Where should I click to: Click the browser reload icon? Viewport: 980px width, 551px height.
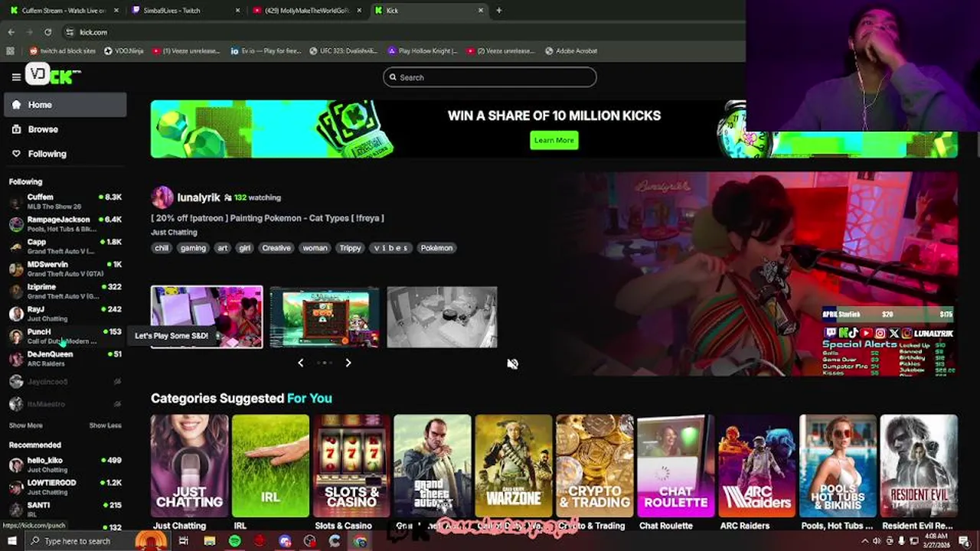point(47,32)
